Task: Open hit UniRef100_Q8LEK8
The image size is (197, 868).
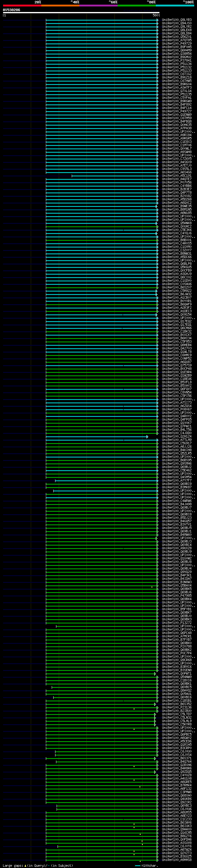Action: pos(177,30)
